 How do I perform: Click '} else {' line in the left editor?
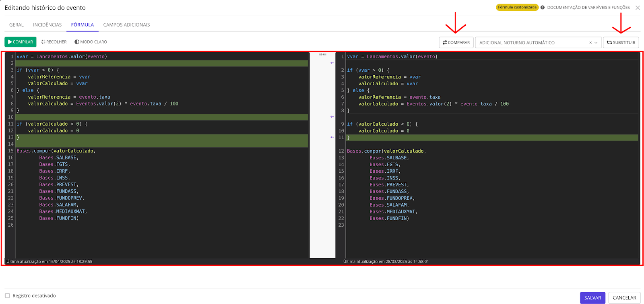tap(28, 91)
